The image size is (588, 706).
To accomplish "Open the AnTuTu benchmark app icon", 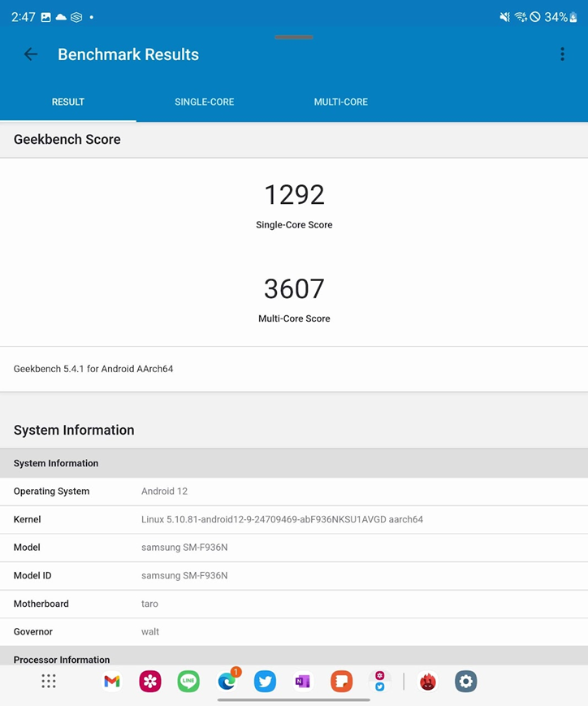I will tap(428, 682).
